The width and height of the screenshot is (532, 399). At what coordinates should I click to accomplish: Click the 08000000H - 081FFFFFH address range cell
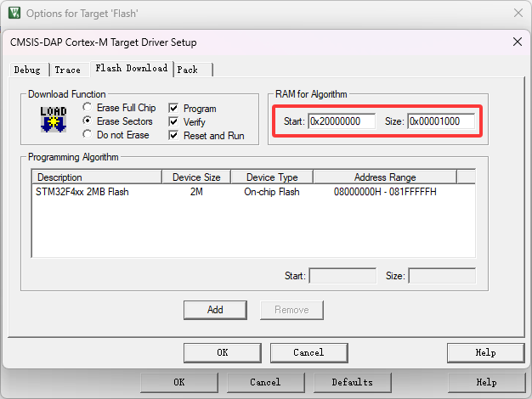tap(385, 192)
